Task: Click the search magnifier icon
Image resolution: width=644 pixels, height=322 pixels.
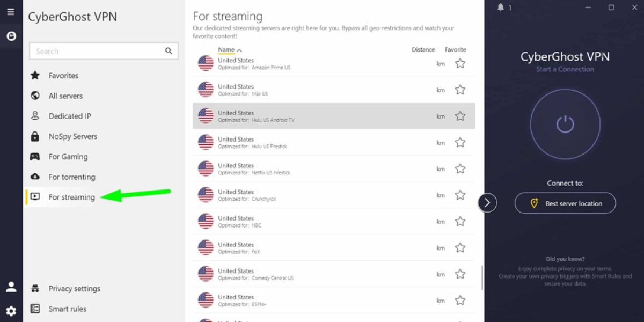Action: [169, 51]
